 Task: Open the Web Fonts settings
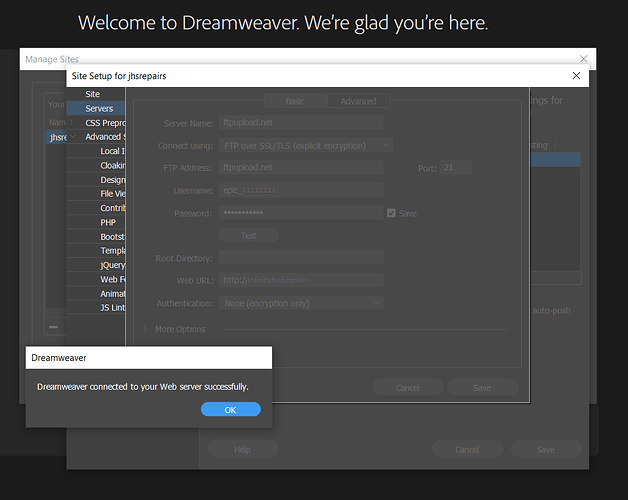(113, 279)
